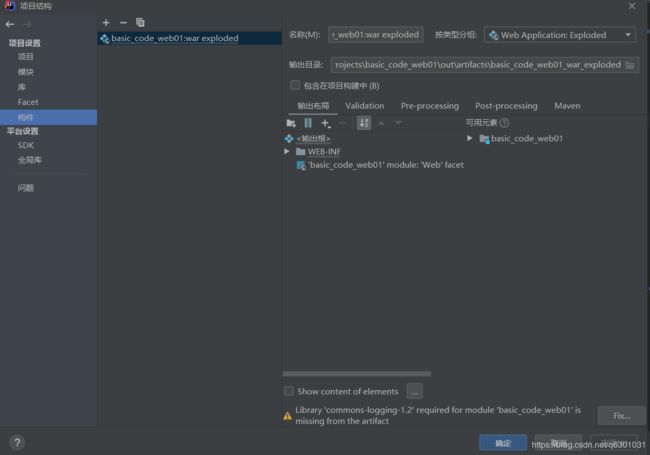The width and height of the screenshot is (650, 455).
Task: Open the dialog help question mark button
Action: click(17, 443)
